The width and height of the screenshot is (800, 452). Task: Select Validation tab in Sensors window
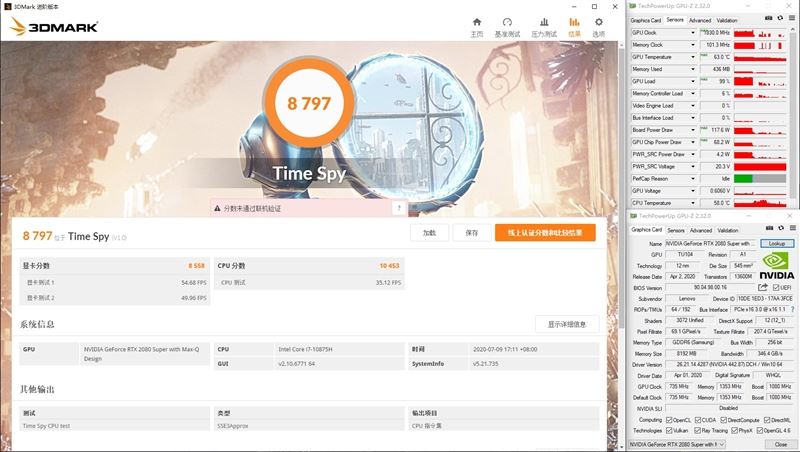(727, 20)
